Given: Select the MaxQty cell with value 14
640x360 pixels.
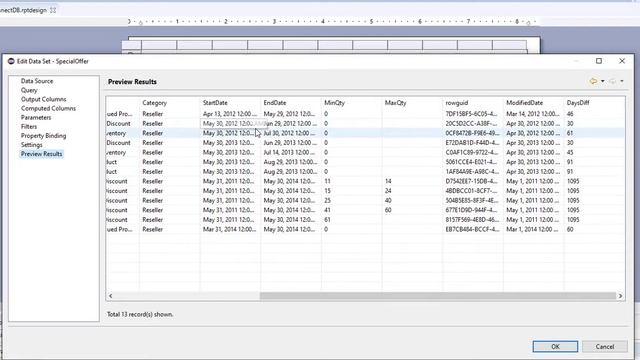Looking at the screenshot, I should point(412,181).
